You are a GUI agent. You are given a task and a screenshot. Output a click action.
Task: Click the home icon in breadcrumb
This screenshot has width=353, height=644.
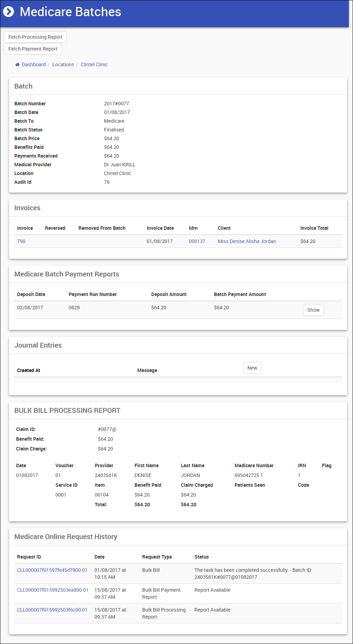click(17, 65)
